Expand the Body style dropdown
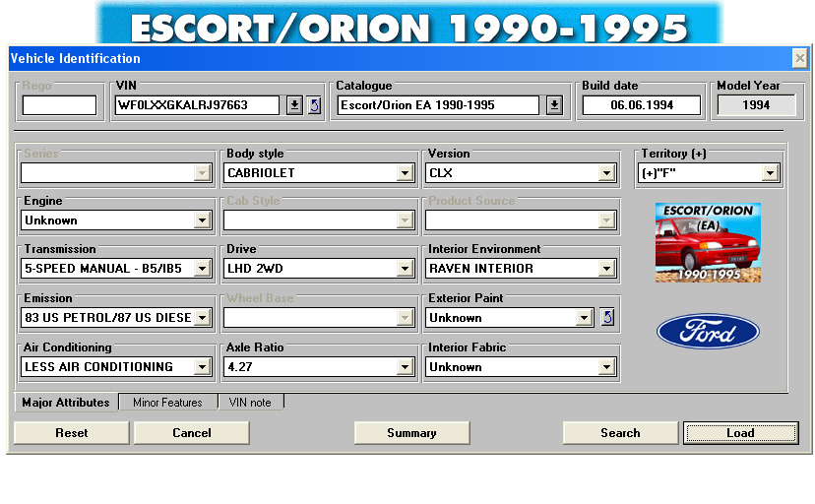Image resolution: width=815 pixels, height=504 pixels. pos(405,173)
